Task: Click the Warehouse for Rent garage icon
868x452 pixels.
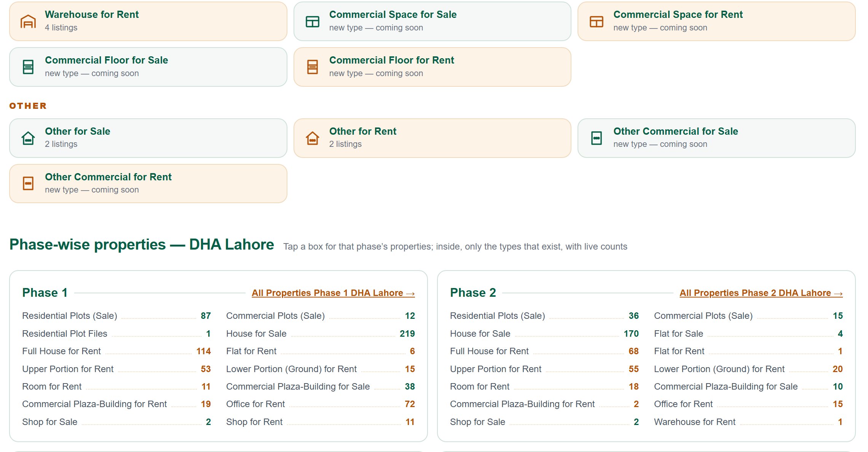Action: coord(28,22)
